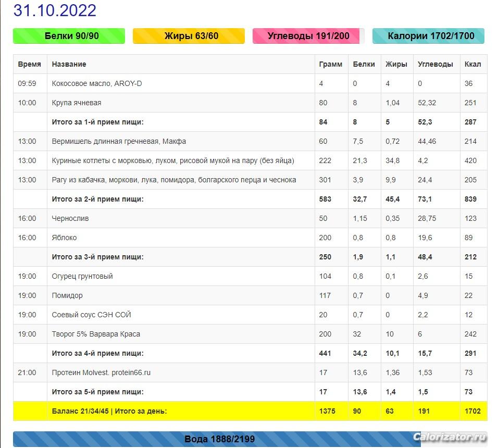This screenshot has height=448, width=498.
Task: Select the Кокосовое масло, AROY-D entry
Action: click(x=97, y=83)
